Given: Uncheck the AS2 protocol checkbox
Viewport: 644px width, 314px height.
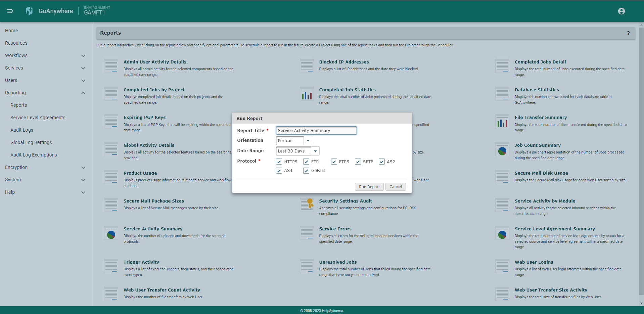Looking at the screenshot, I should (382, 162).
